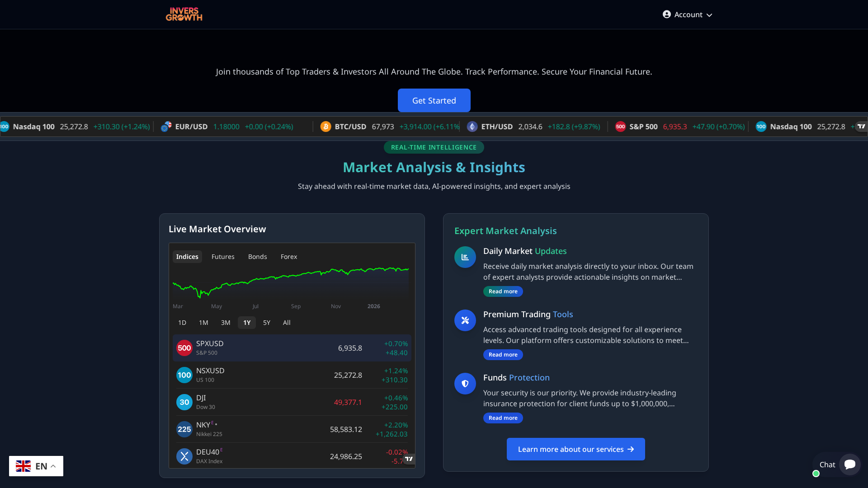This screenshot has width=868, height=488.
Task: Click the Account person icon
Action: coord(666,14)
